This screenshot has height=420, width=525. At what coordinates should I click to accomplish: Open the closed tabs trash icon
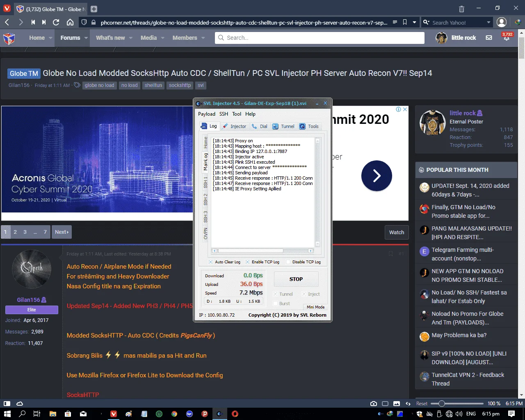(x=461, y=9)
